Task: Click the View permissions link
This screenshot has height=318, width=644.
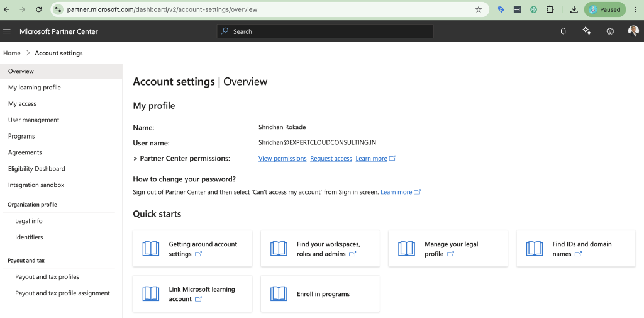Action: pyautogui.click(x=282, y=159)
